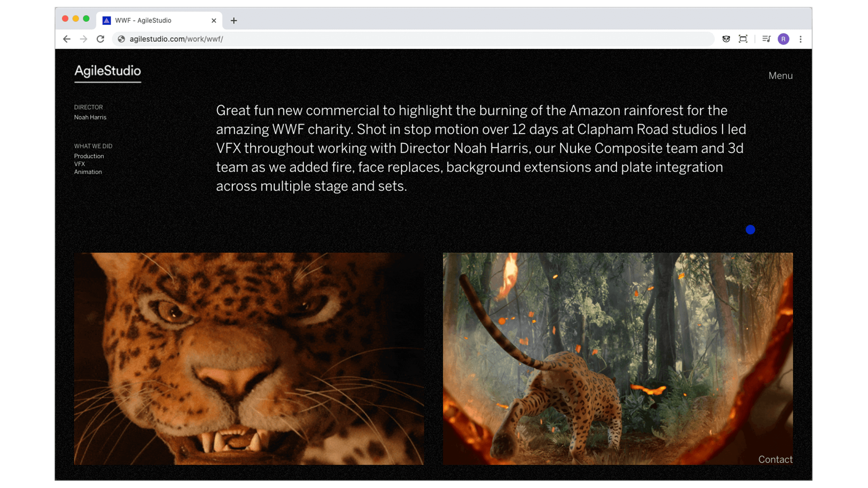The width and height of the screenshot is (868, 488).
Task: Click the AgileStudio logo link
Action: click(x=108, y=71)
